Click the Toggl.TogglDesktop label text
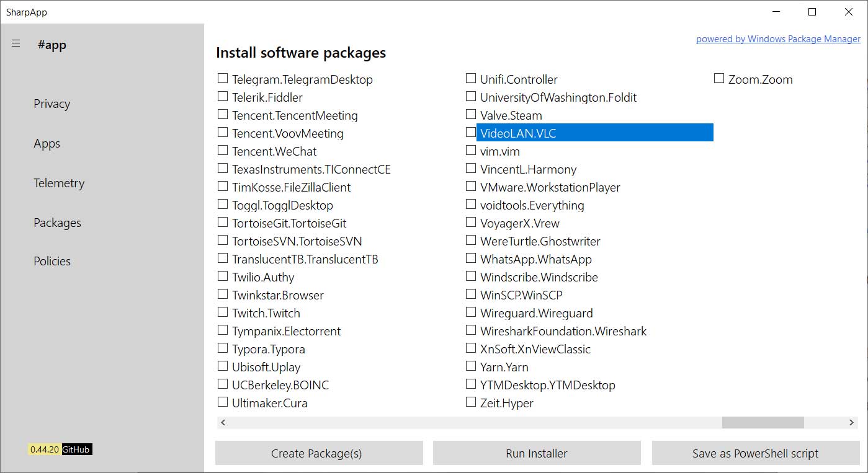The width and height of the screenshot is (868, 473). tap(282, 205)
